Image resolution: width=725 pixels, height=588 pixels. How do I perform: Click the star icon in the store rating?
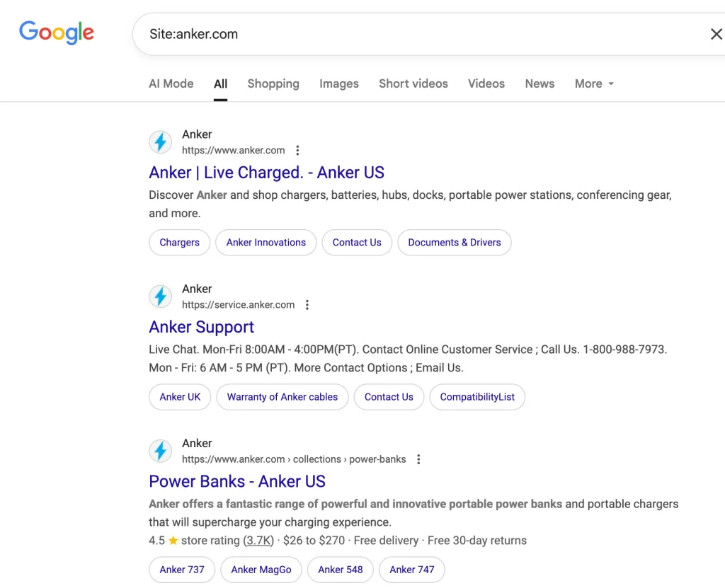click(x=173, y=541)
